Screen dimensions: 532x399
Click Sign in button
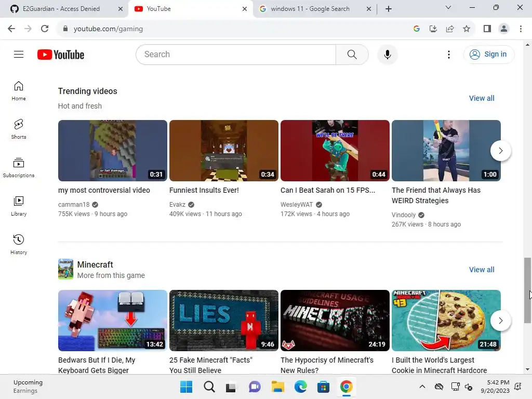[x=489, y=54]
